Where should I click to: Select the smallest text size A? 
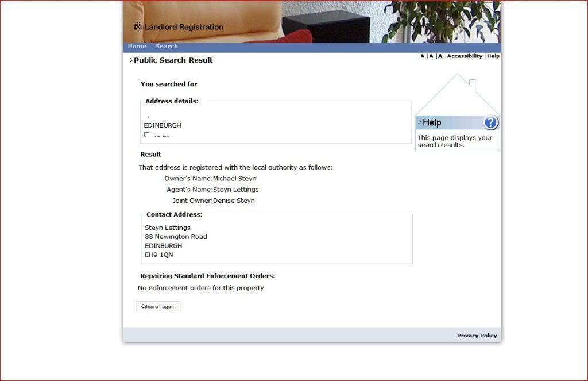point(422,56)
